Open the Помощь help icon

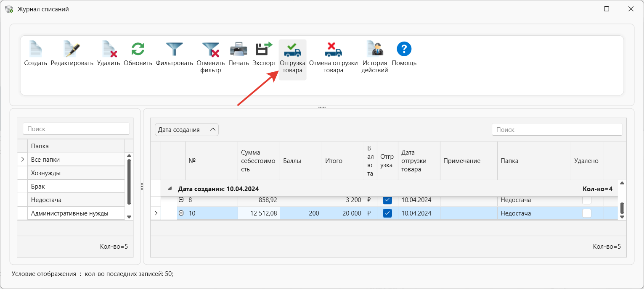tap(404, 49)
